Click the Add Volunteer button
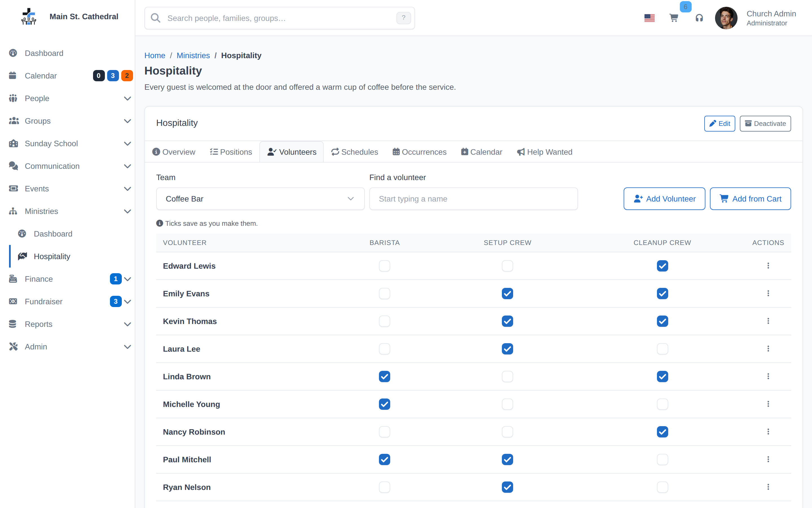812x508 pixels. click(x=664, y=199)
